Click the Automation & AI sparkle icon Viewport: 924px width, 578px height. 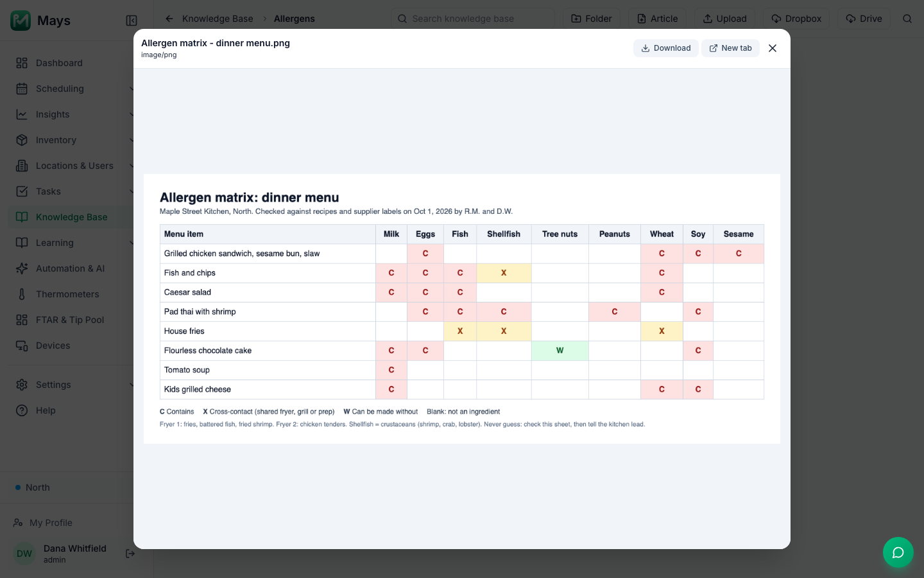[x=22, y=268]
